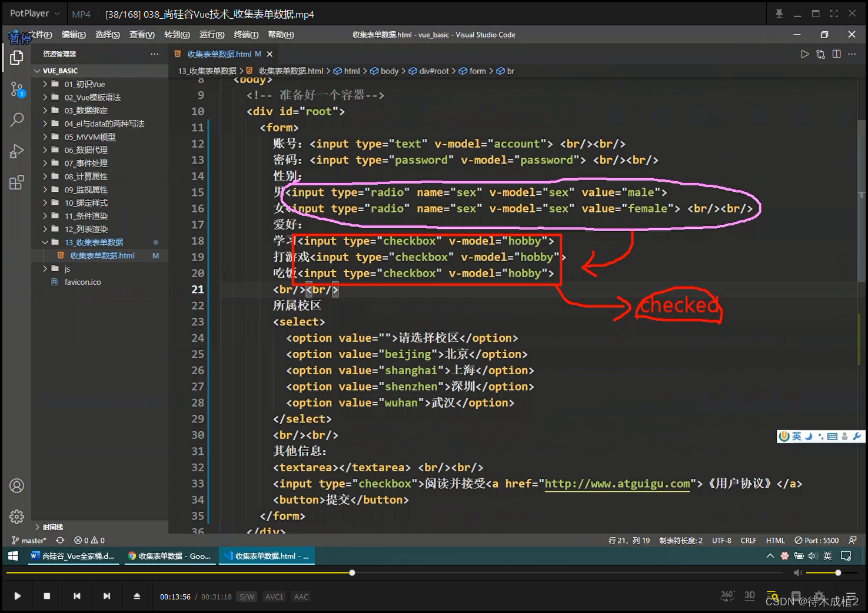Click the HTML language mode in status bar
Screen dimensions: 868x613
coord(775,540)
